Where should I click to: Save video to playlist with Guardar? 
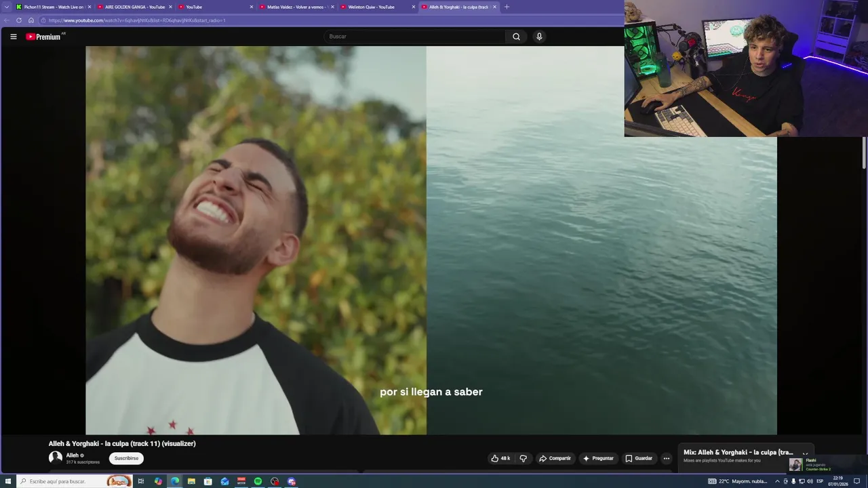(x=639, y=458)
